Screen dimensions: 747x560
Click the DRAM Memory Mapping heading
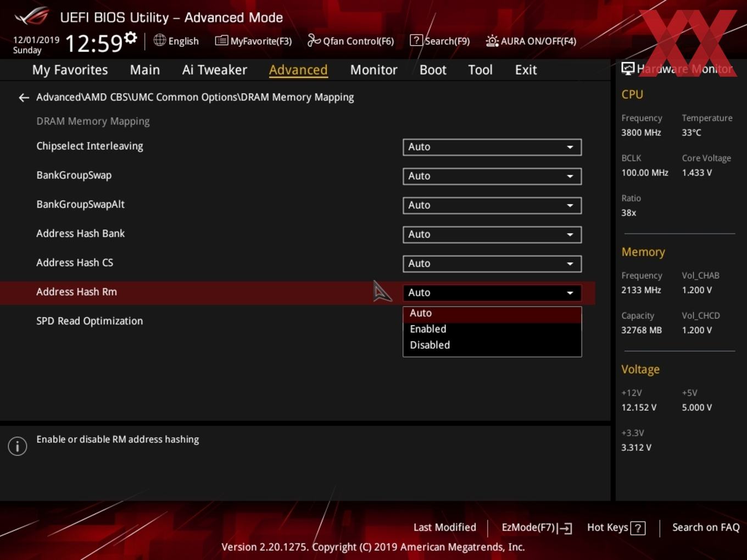[x=93, y=121]
